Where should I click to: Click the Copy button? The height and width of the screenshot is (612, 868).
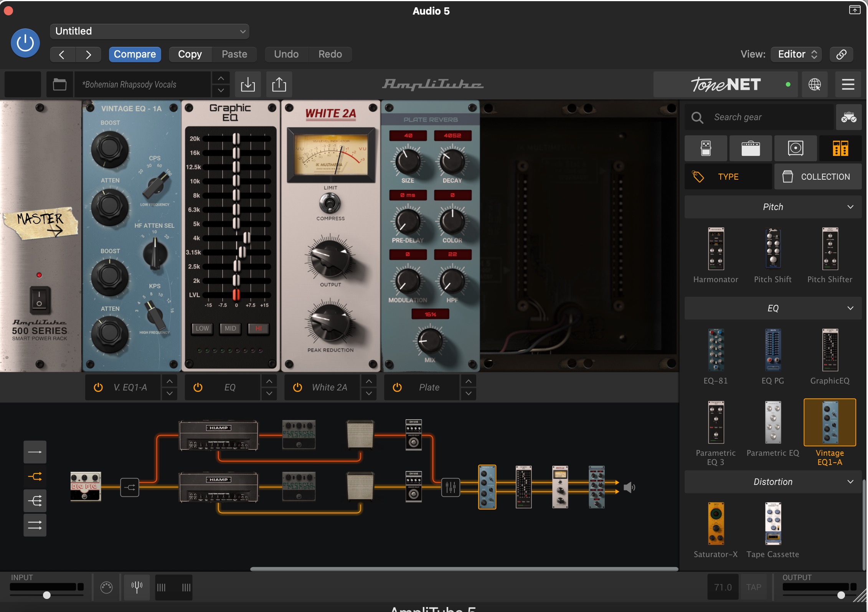coord(190,55)
